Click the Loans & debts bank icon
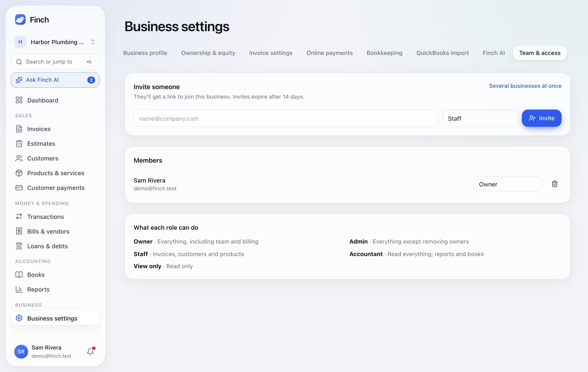The width and height of the screenshot is (588, 372). pos(19,246)
